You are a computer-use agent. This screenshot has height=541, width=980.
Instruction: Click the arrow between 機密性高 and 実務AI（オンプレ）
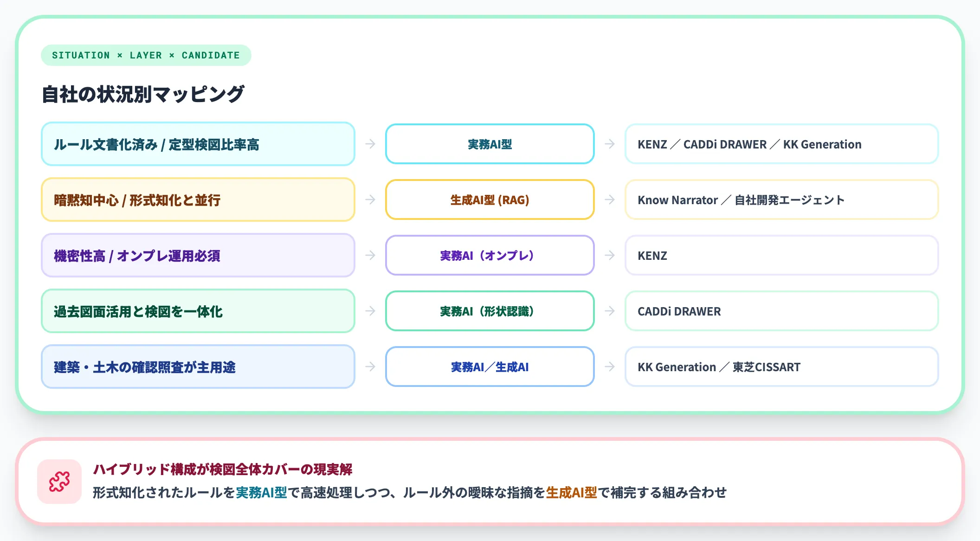coord(370,255)
